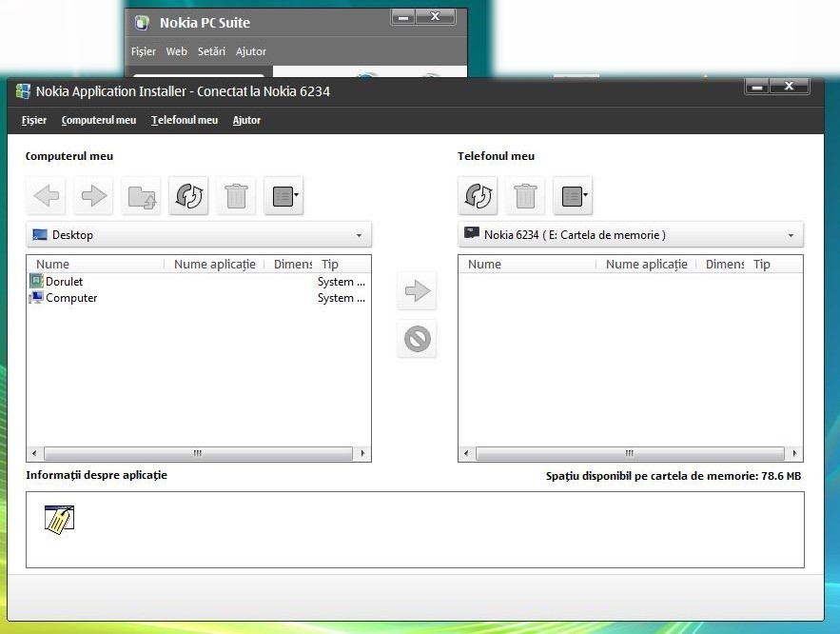Screen dimensions: 840x634
Task: Open Ajutor menu in Nokia PC Suite window
Action: 251,51
